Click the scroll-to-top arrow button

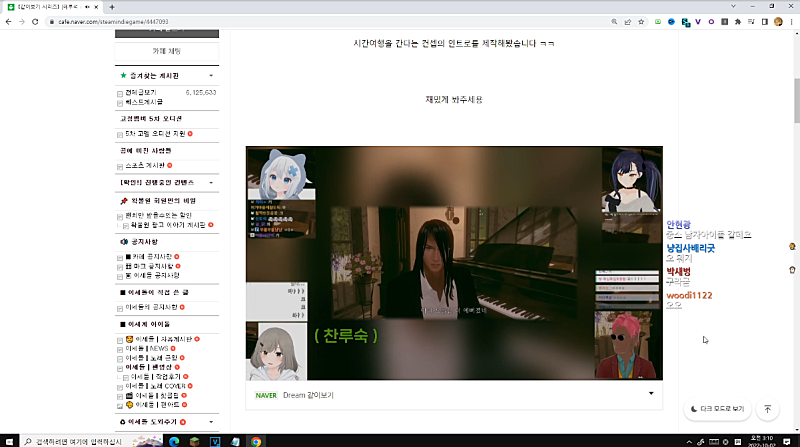767,409
